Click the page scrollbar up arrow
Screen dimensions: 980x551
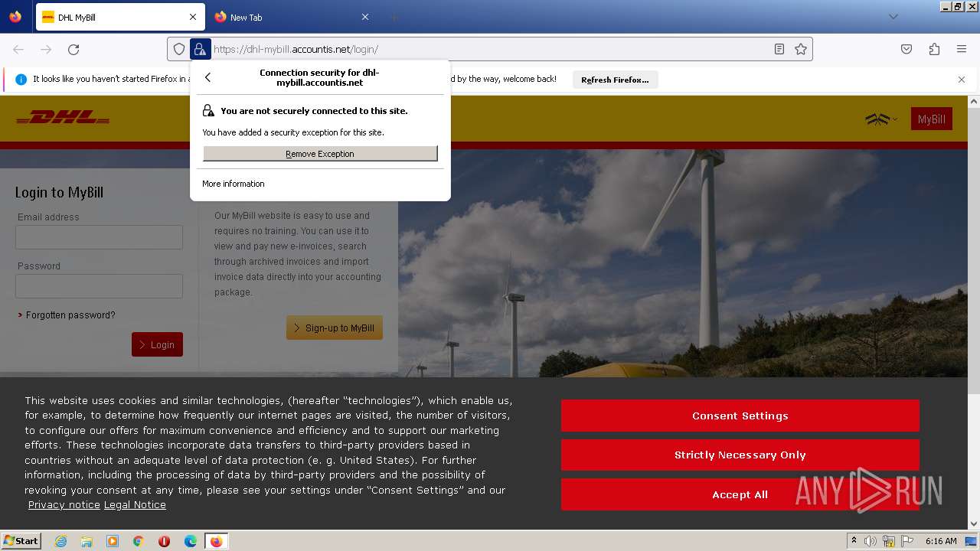[974, 102]
